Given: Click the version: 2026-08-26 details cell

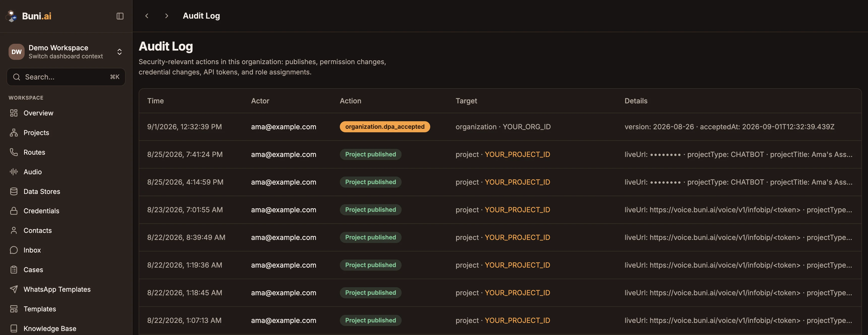Looking at the screenshot, I should tap(730, 127).
